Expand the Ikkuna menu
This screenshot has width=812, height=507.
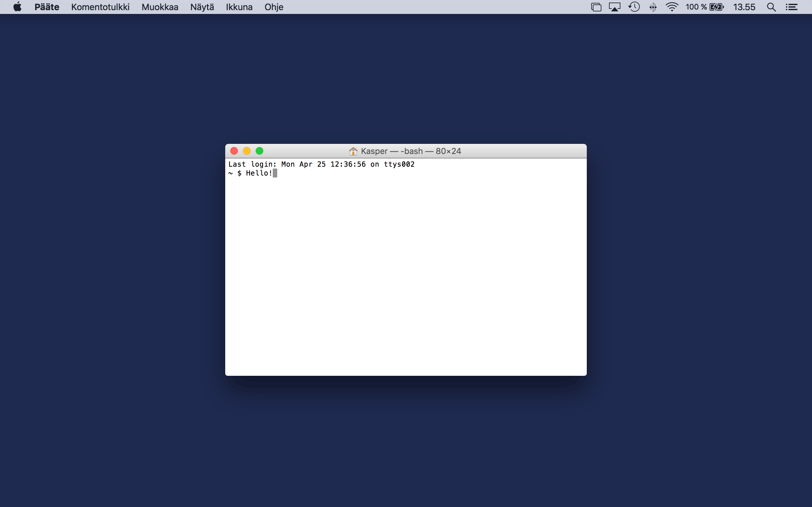click(x=239, y=7)
